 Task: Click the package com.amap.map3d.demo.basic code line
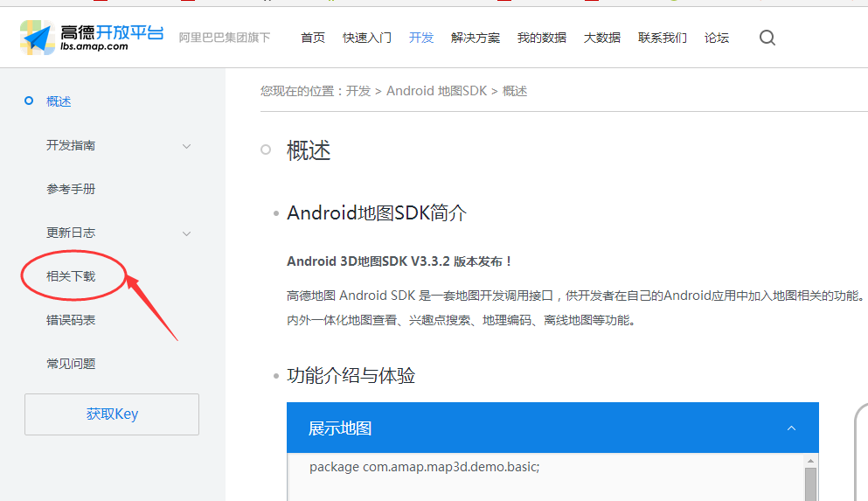424,467
